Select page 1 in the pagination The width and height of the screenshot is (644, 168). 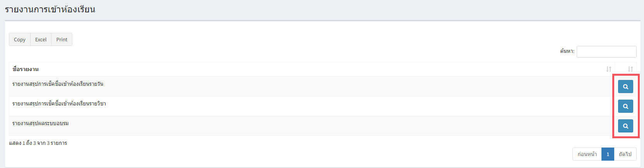[608, 154]
